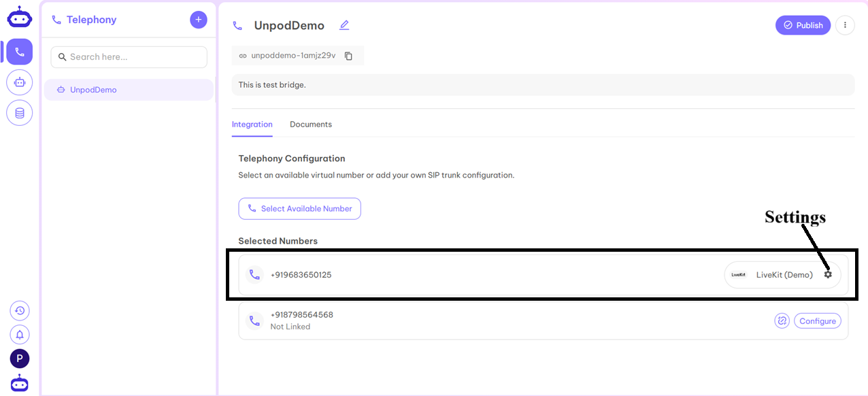Open the P profile avatar

point(19,358)
